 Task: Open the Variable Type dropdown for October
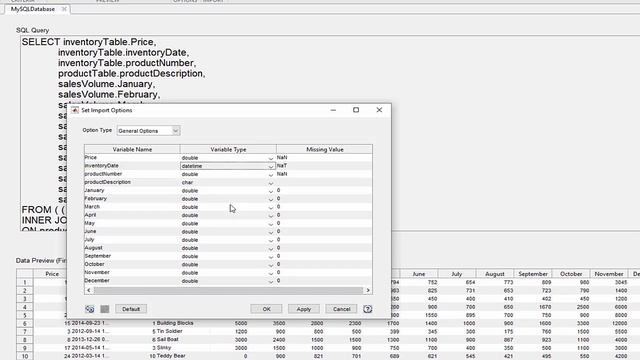pos(270,264)
